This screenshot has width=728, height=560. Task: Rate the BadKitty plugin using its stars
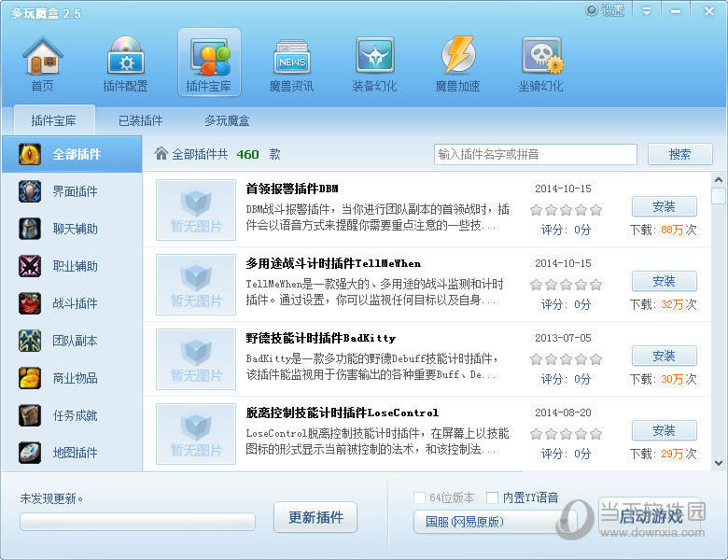pos(566,359)
